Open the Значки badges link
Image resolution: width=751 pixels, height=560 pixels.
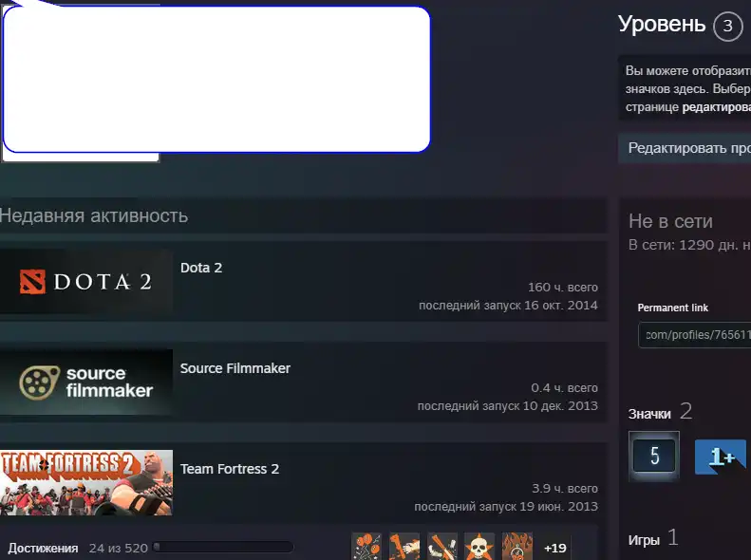coord(649,414)
